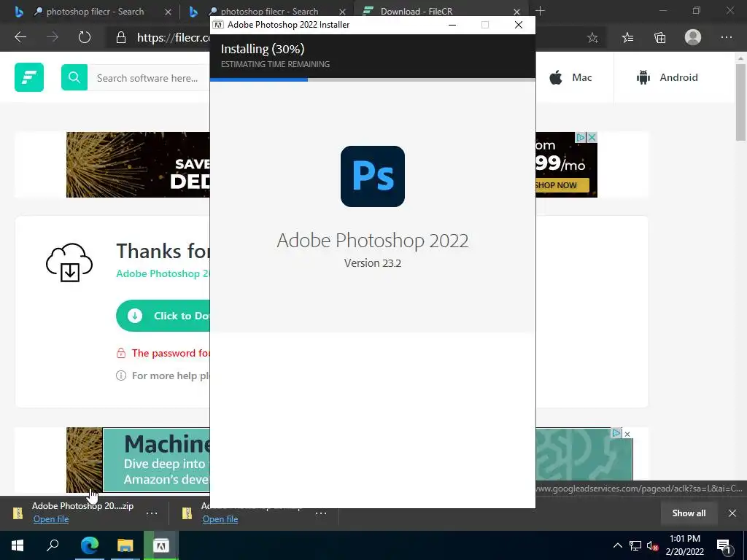
Task: Click the For more help text
Action: pyautogui.click(x=171, y=376)
